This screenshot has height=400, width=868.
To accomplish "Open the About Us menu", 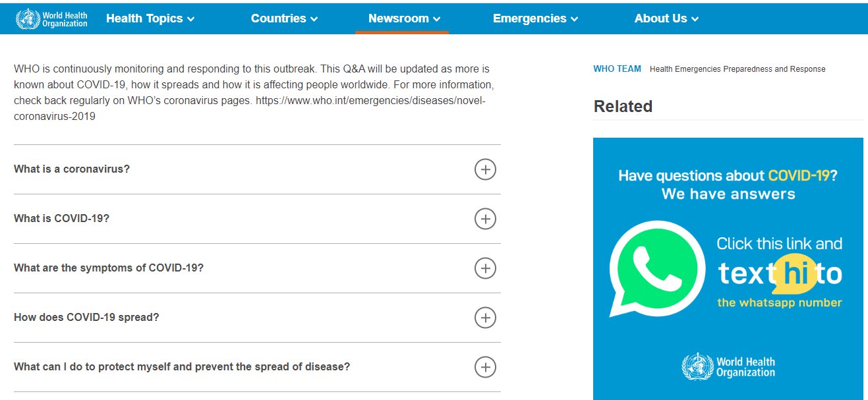I will tap(666, 18).
